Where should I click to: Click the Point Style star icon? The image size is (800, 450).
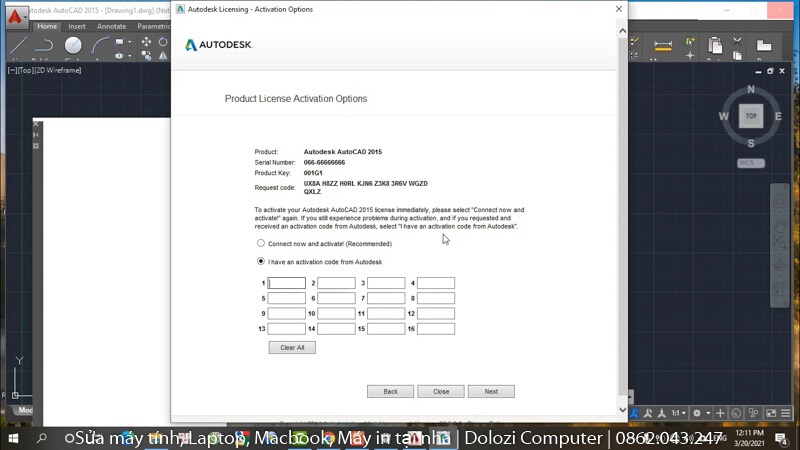690,55
